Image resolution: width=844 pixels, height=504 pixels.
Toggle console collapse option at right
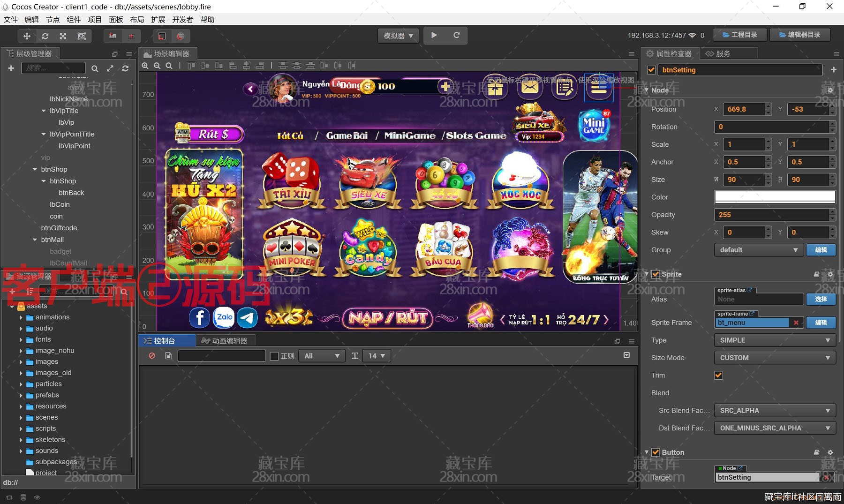[626, 355]
